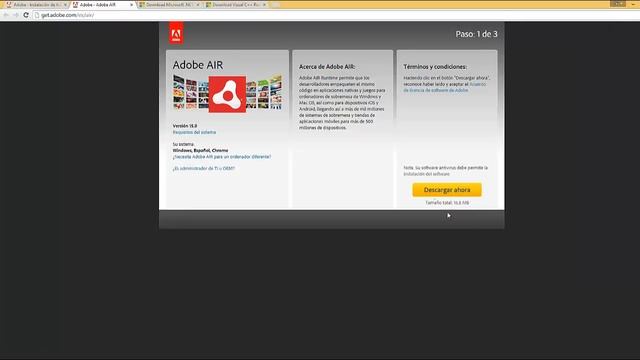
Task: Click the 'Paso: 1 de 3' step indicator
Action: point(476,34)
